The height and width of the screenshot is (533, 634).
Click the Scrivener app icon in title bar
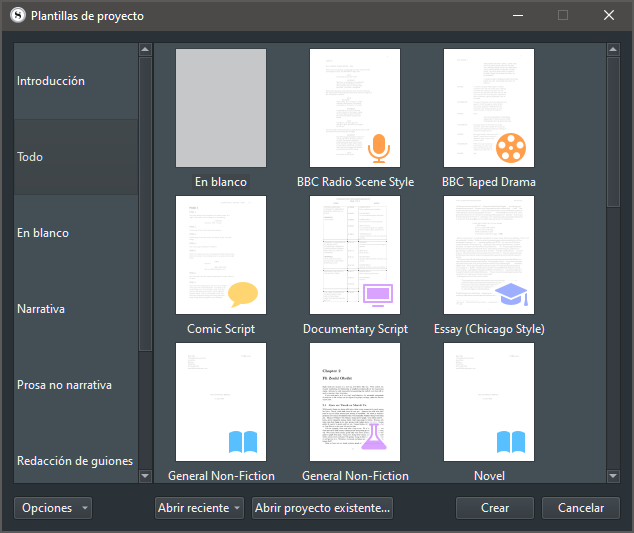(18, 16)
